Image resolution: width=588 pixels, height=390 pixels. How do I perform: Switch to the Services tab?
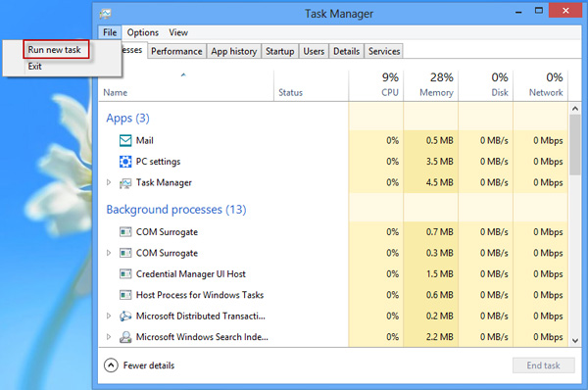coord(384,51)
